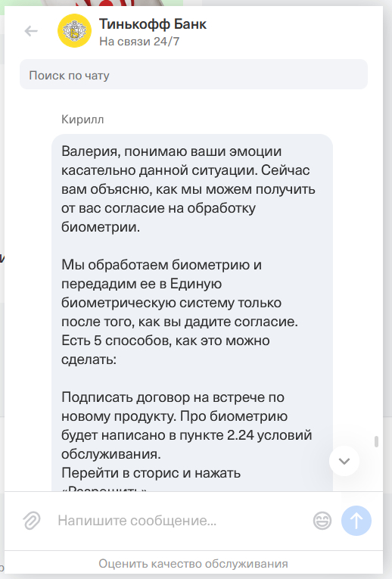Send the message with the blue arrow button

click(356, 521)
